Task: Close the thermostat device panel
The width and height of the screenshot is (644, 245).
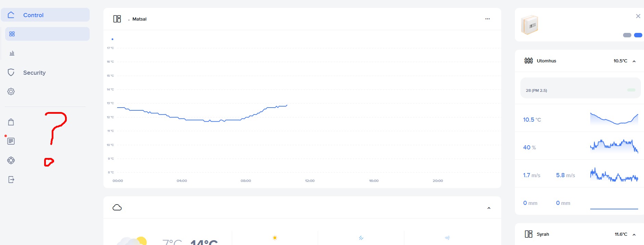Action: (x=638, y=16)
